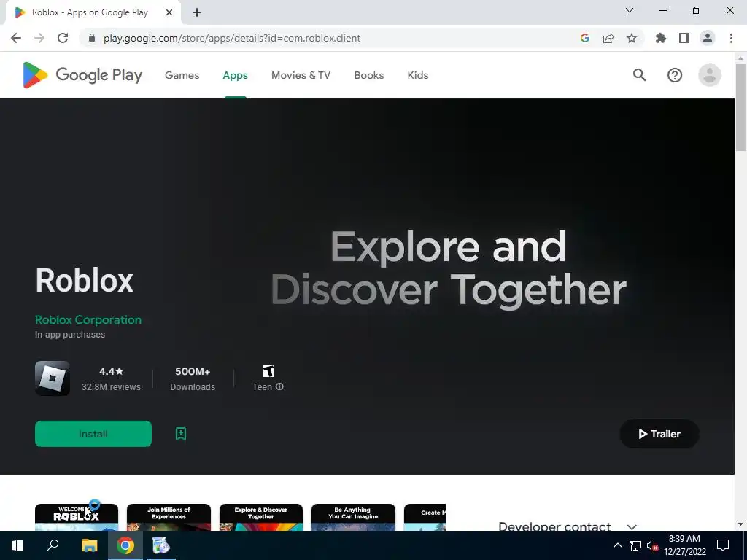
Task: Switch to the Kids tab
Action: coord(418,75)
